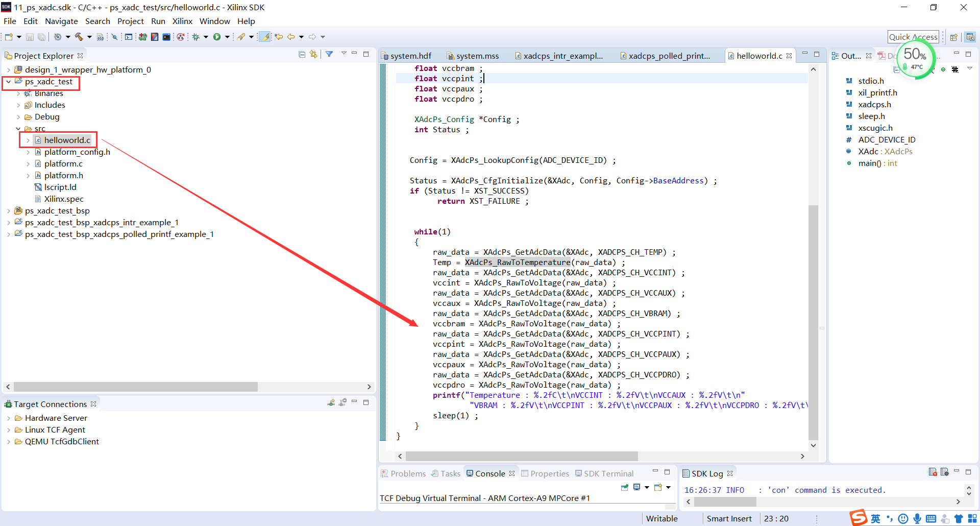The width and height of the screenshot is (980, 526).
Task: Click the clear log icon in SDK Log
Action: pyautogui.click(x=933, y=472)
